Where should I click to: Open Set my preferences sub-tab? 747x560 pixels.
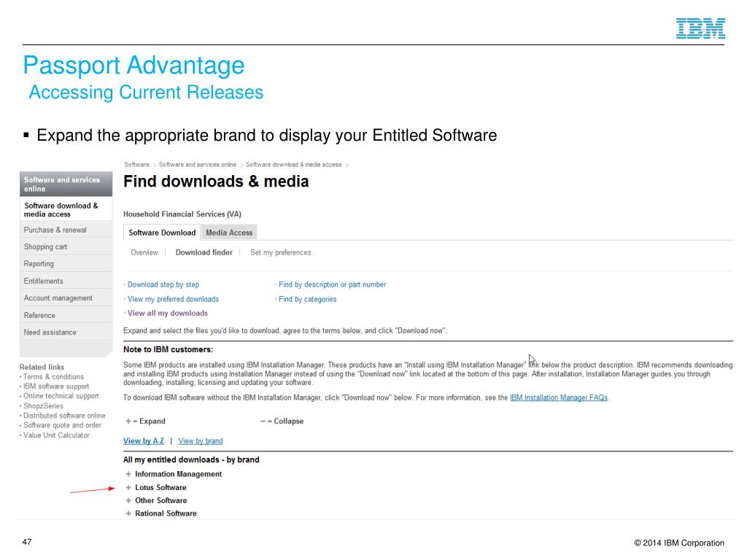tap(281, 252)
